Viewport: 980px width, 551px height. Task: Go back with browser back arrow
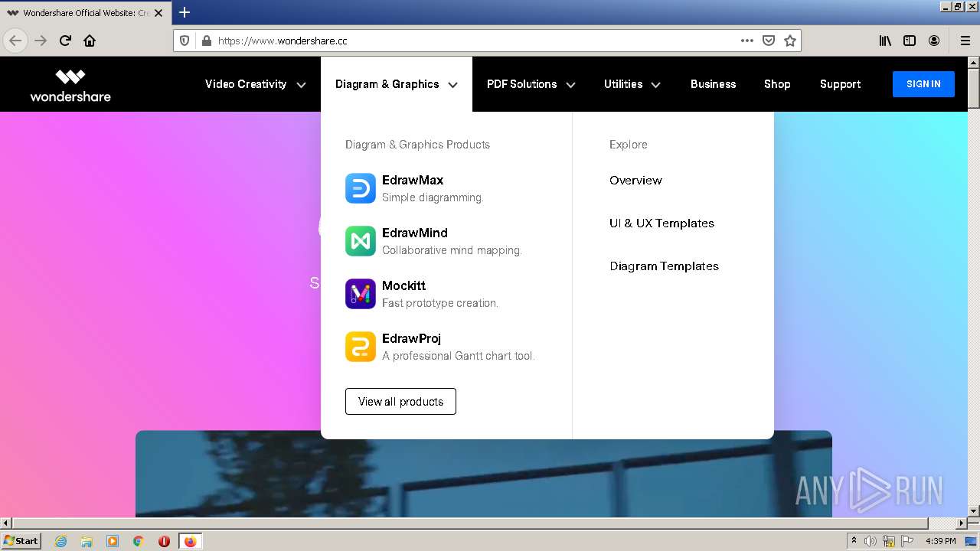(x=15, y=41)
